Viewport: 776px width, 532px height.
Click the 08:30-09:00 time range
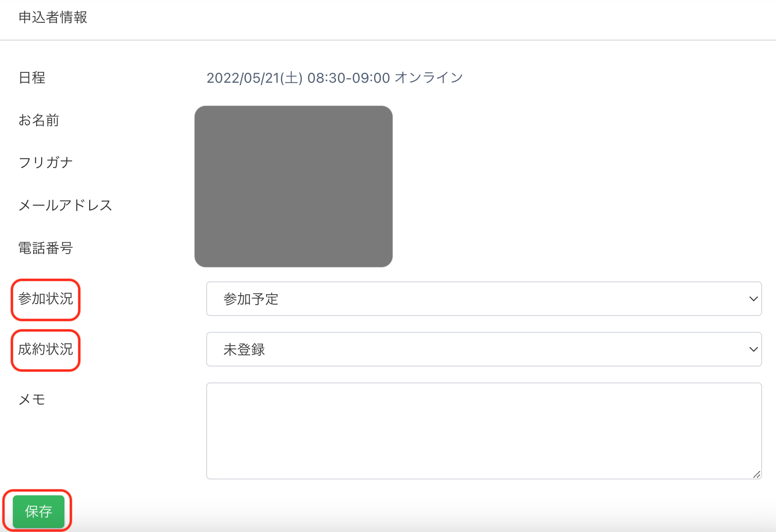pos(348,78)
